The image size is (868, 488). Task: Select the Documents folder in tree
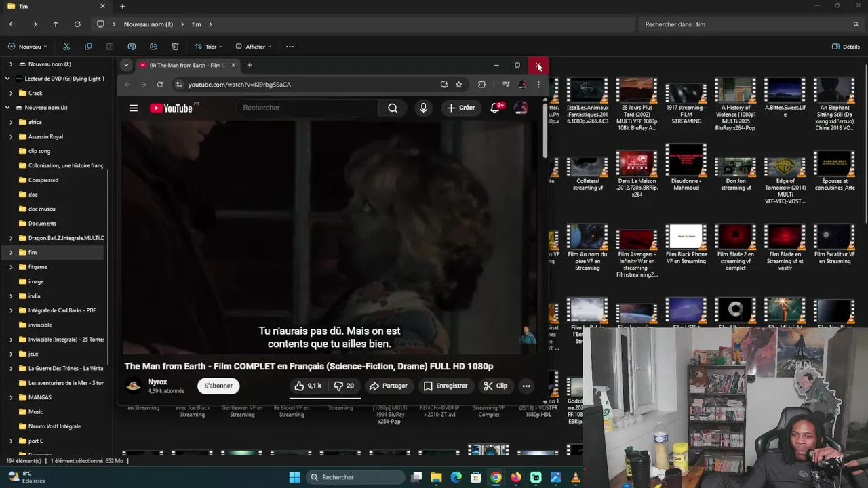click(42, 223)
